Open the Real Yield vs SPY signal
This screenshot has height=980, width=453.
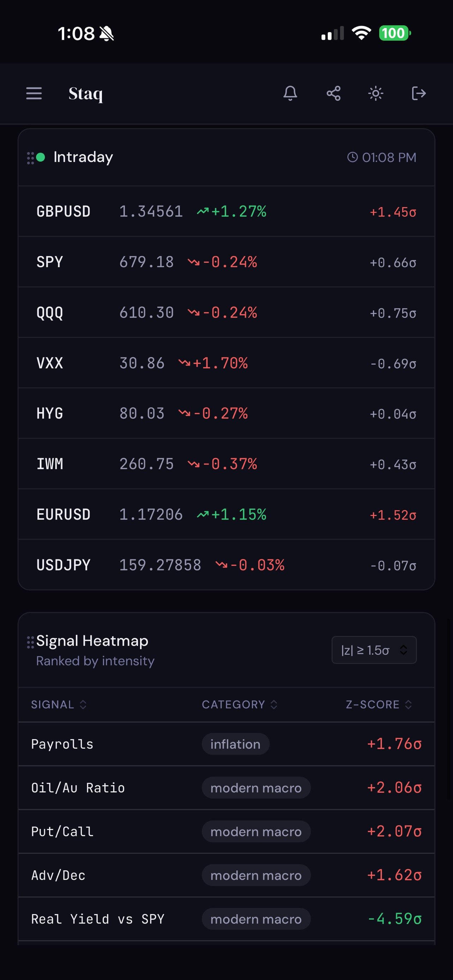click(226, 919)
